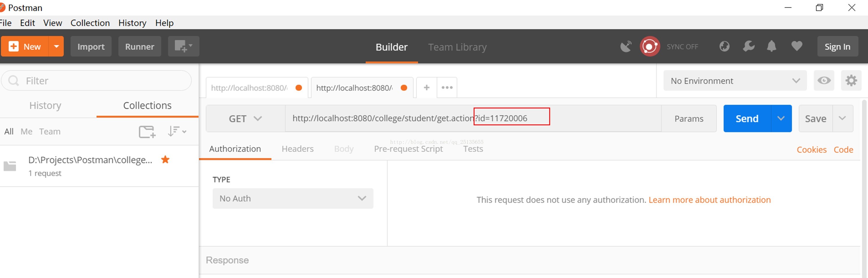Open the Headers request tab
This screenshot has width=868, height=278.
(x=298, y=149)
